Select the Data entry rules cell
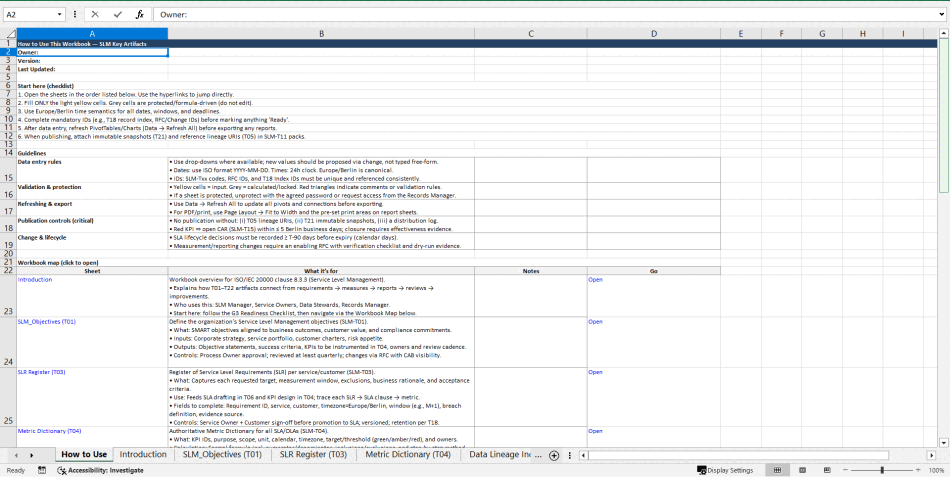This screenshot has height=477, width=950. (92, 170)
